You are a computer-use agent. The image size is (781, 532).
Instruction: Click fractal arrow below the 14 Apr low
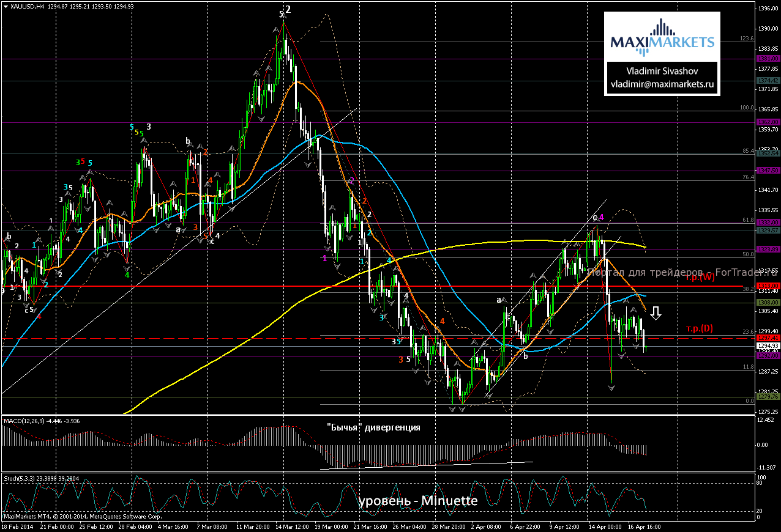(611, 388)
